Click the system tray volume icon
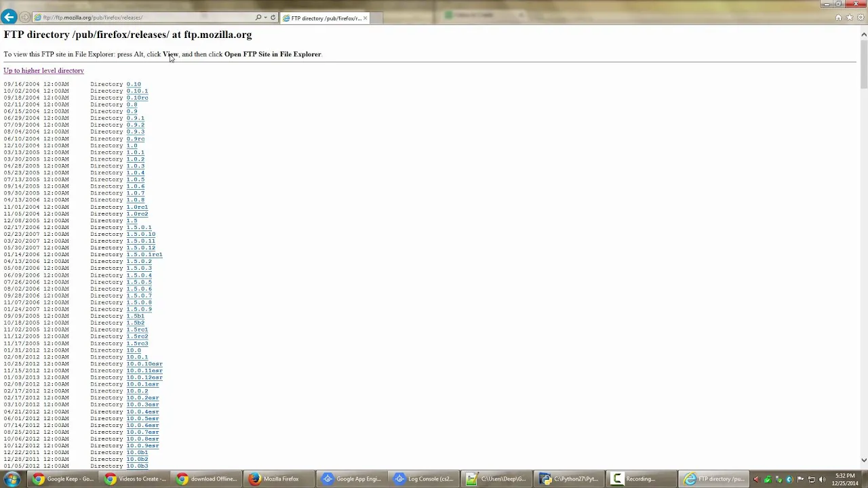 coord(823,480)
